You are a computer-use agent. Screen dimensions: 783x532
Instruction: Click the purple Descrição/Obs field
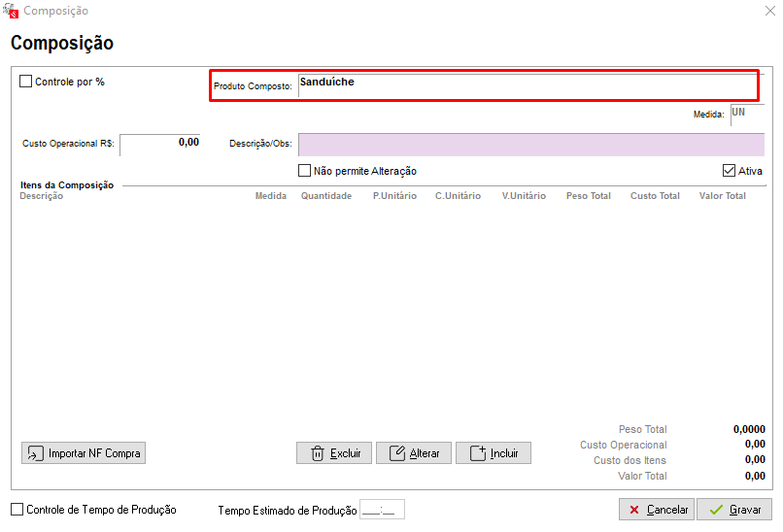coord(531,145)
